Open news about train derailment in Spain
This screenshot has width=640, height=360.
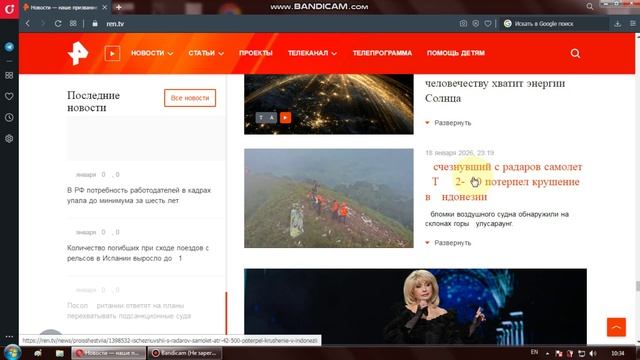tap(138, 253)
